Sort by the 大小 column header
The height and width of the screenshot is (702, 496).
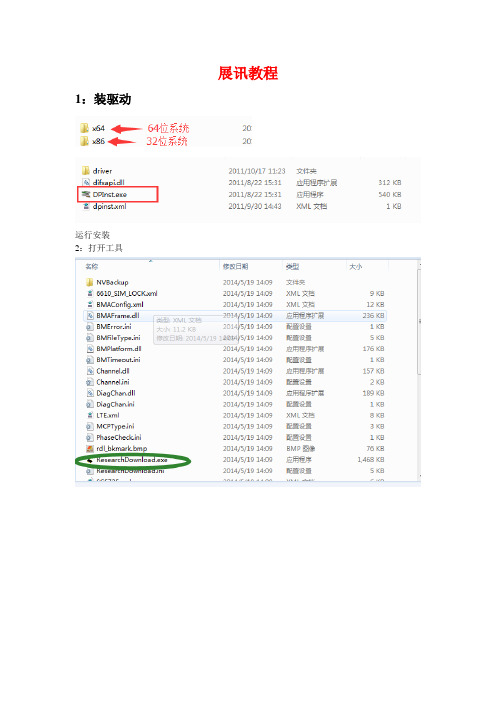(x=355, y=266)
